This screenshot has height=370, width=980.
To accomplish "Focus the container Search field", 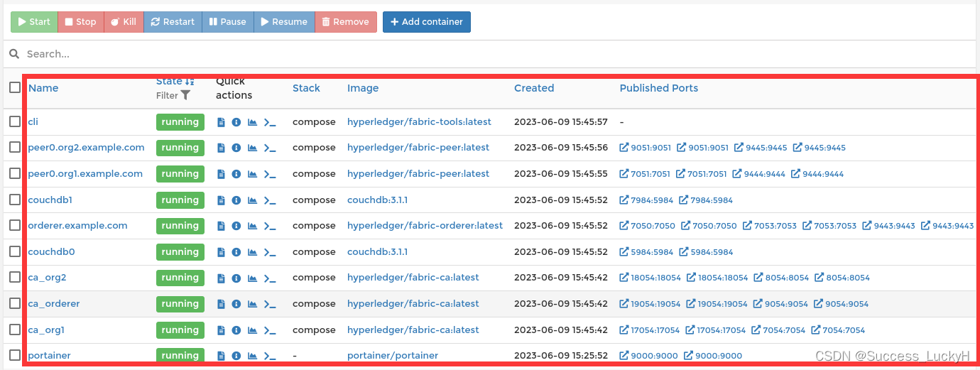I will (x=497, y=54).
